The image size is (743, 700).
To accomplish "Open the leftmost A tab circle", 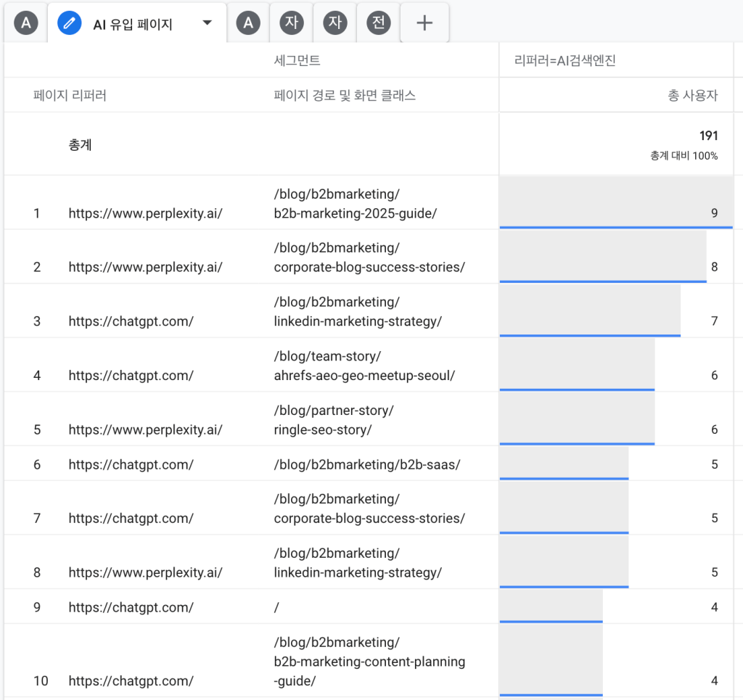I will pyautogui.click(x=26, y=23).
